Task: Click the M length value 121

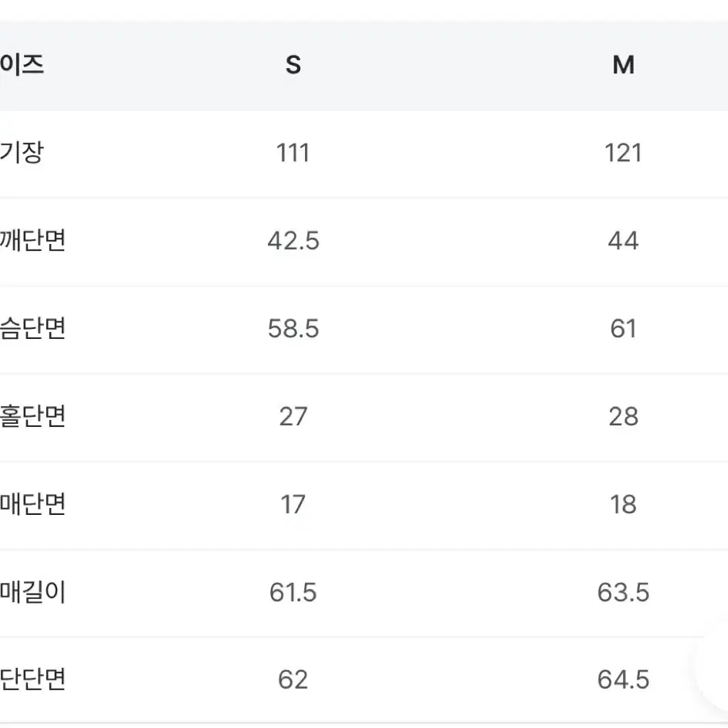Action: pos(623,153)
